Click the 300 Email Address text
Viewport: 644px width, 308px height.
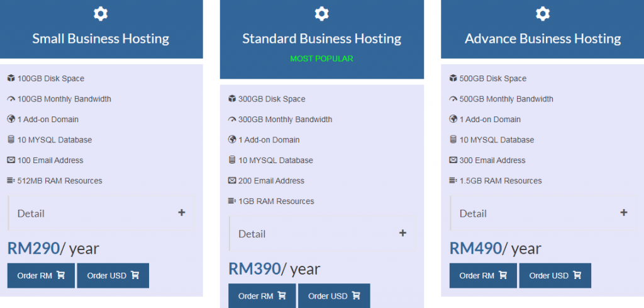[492, 160]
